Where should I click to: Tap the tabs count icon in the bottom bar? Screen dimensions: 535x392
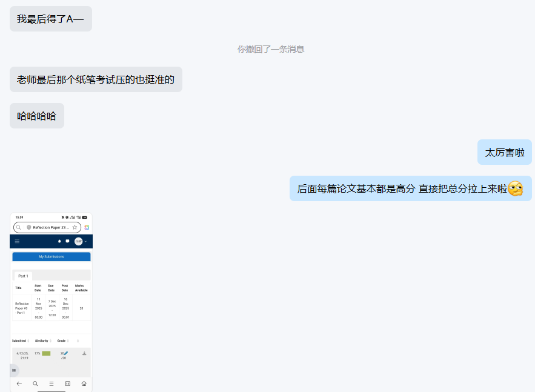coord(68,384)
